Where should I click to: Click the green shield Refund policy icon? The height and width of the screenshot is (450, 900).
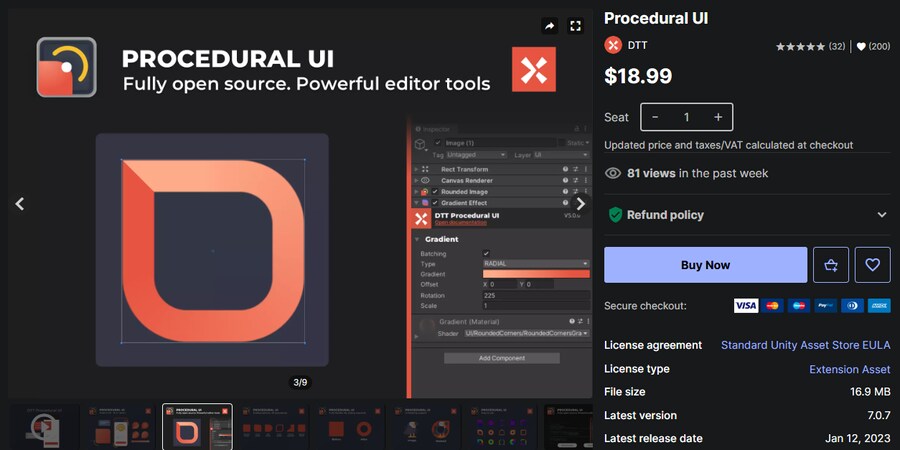(615, 215)
